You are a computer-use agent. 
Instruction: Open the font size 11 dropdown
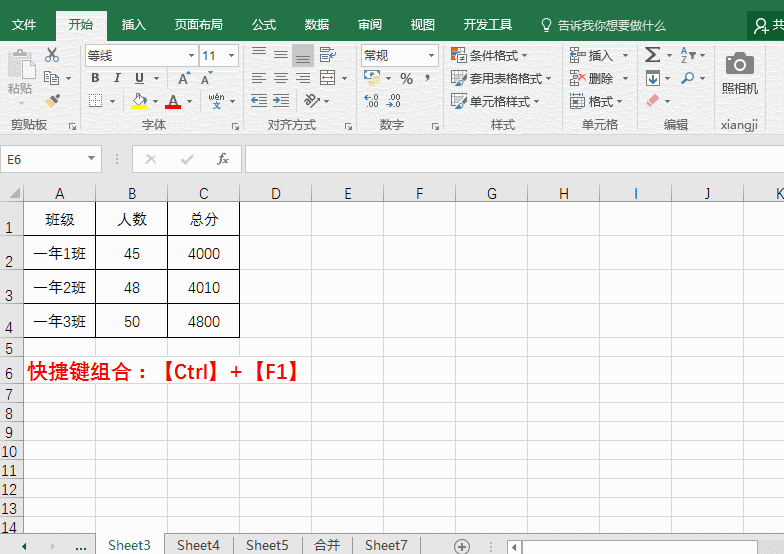[232, 56]
